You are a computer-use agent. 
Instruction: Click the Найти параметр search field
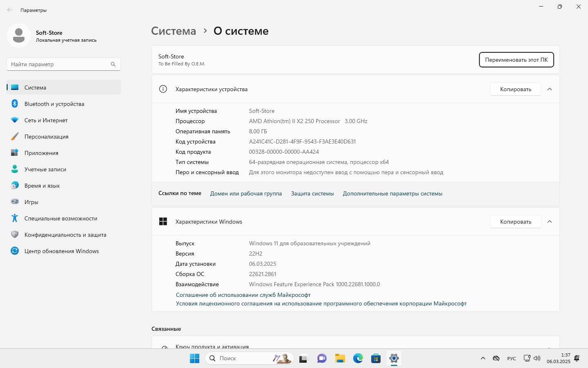click(x=64, y=64)
